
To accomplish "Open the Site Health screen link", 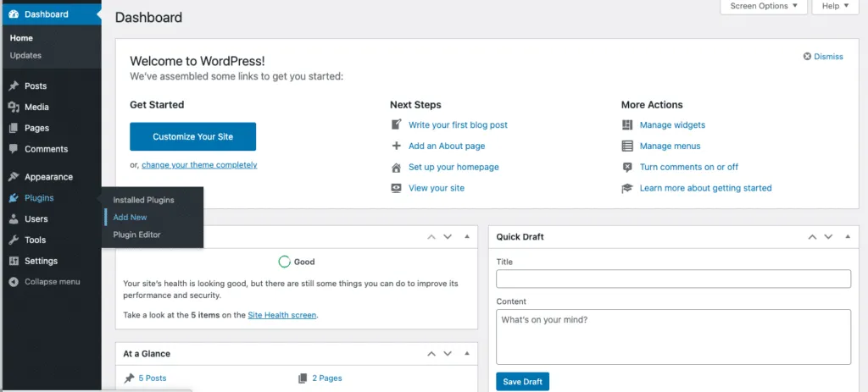I will point(281,315).
